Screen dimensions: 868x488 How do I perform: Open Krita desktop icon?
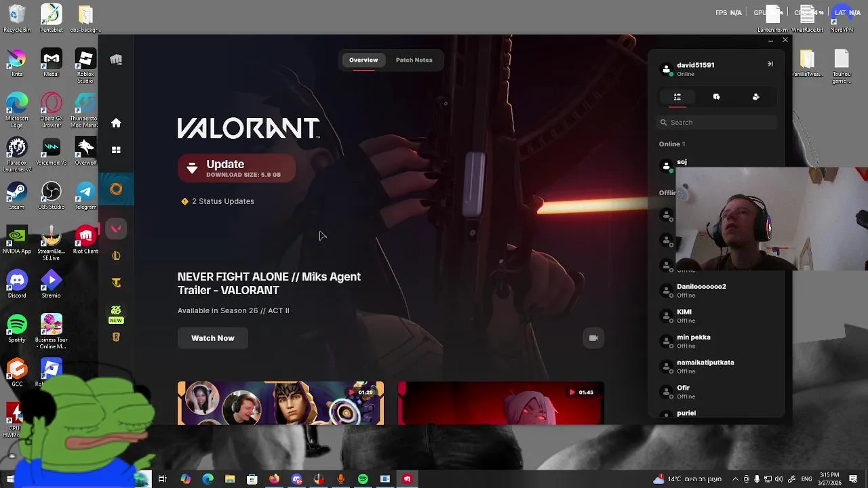pos(17,63)
